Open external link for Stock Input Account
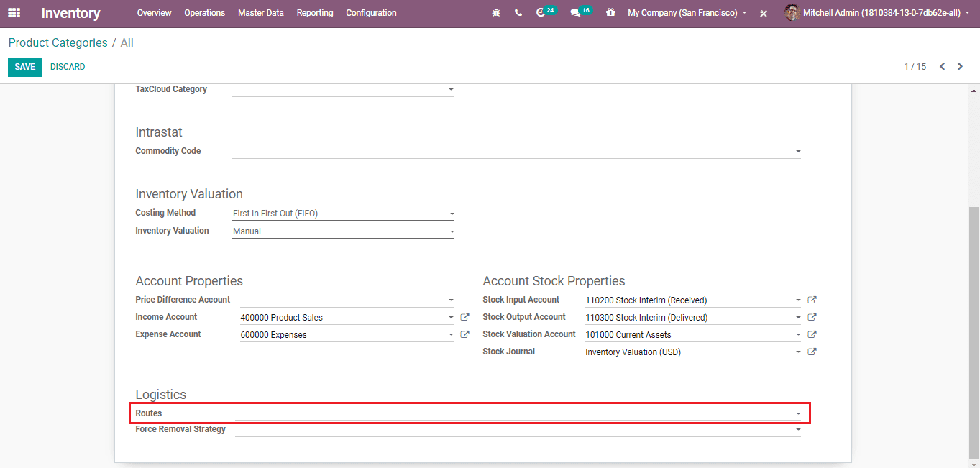 coord(812,300)
